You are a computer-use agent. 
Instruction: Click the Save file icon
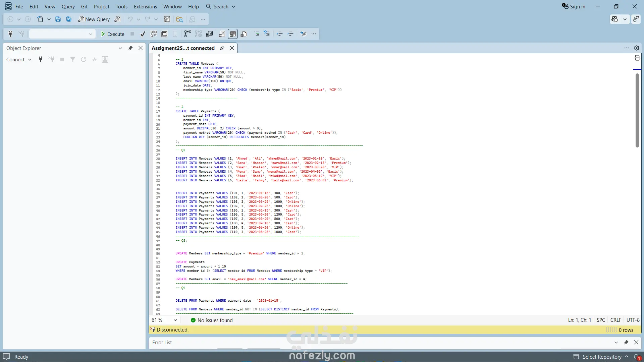58,19
